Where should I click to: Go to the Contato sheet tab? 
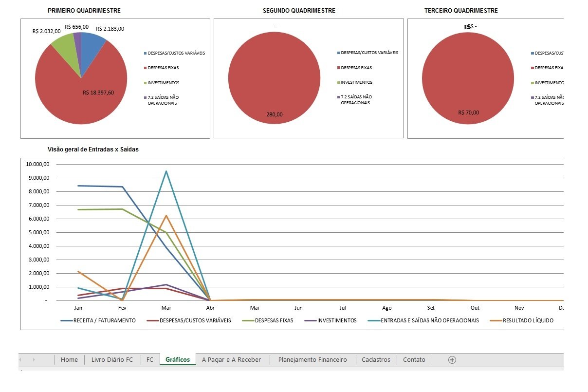[414, 359]
